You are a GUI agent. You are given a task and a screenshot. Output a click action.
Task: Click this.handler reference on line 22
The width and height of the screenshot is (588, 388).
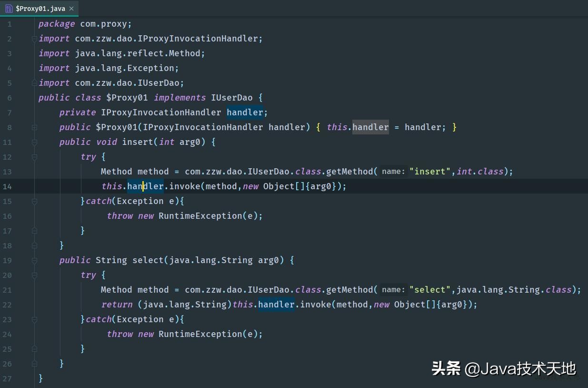click(264, 304)
